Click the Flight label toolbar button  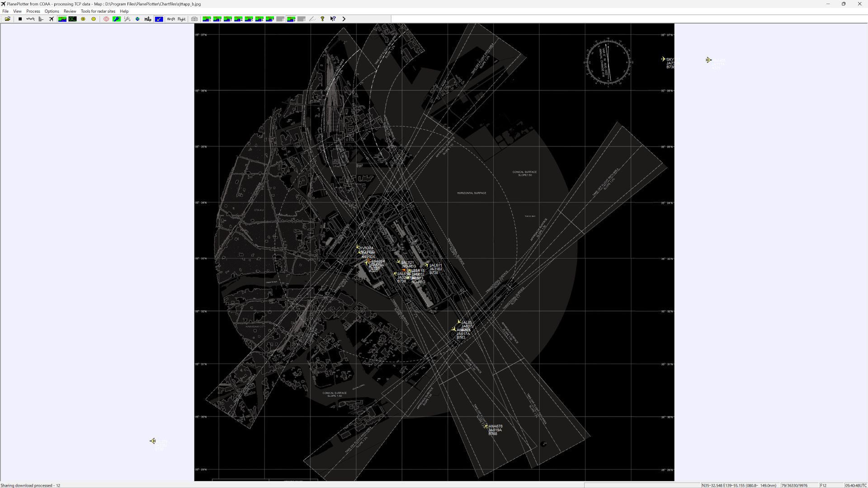tap(181, 19)
